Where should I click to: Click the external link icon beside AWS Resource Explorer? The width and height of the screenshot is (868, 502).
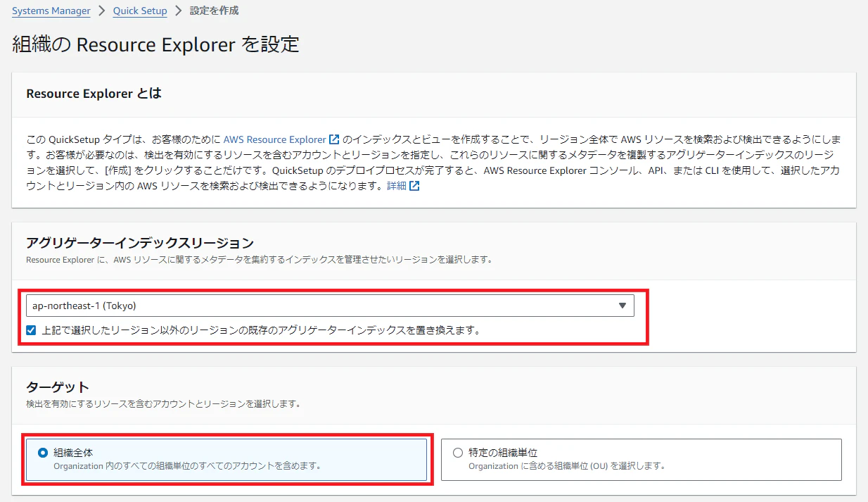click(334, 139)
